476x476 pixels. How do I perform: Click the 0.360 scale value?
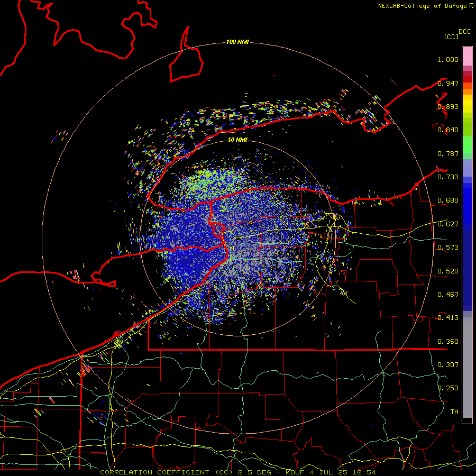pos(448,342)
